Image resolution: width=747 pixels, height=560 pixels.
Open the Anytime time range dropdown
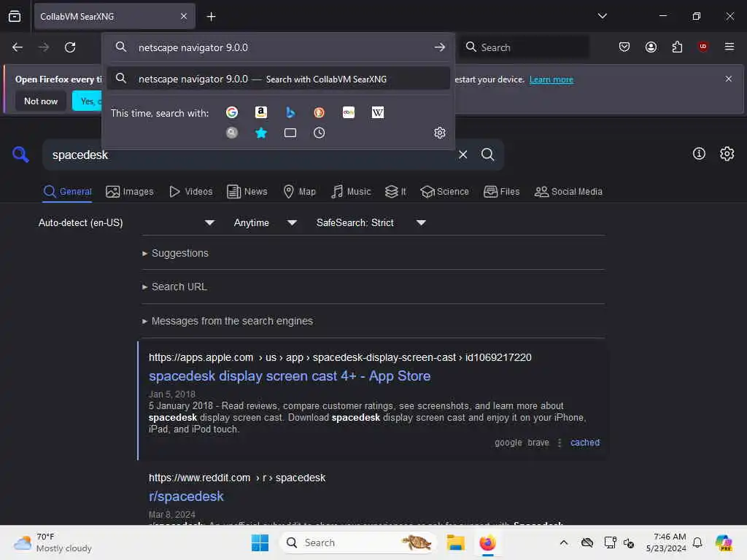tap(265, 223)
